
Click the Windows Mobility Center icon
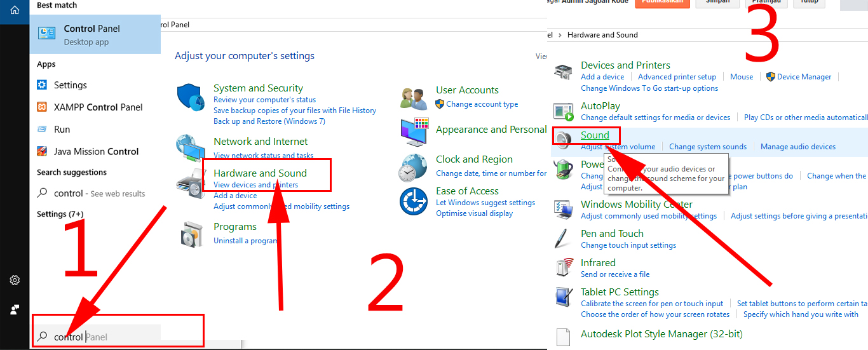[564, 209]
